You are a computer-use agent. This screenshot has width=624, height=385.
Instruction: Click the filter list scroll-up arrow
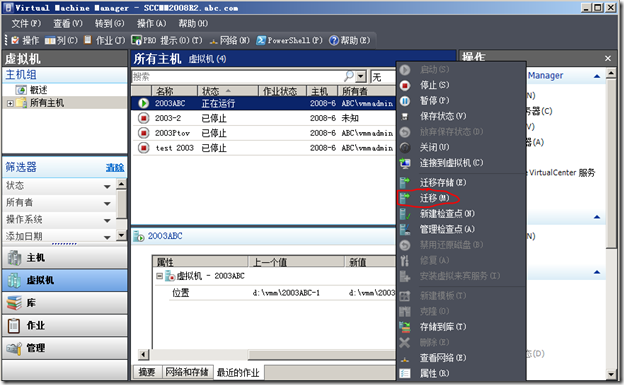(121, 184)
